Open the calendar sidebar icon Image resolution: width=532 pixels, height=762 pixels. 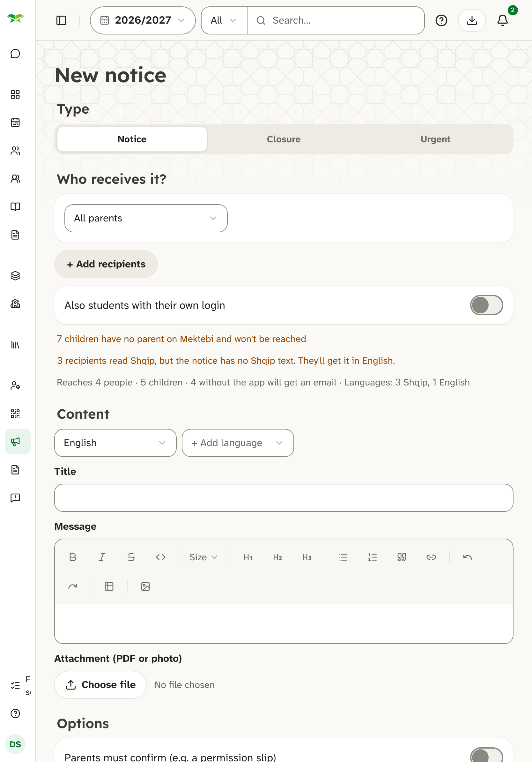[x=15, y=123]
